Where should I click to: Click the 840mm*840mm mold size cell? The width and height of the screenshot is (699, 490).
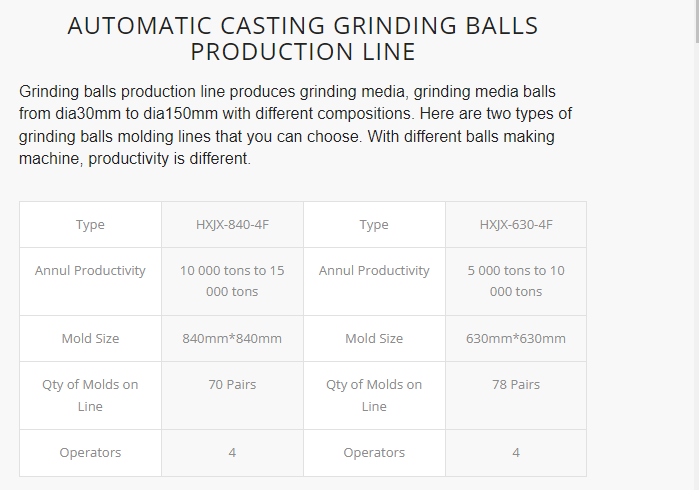coord(232,338)
